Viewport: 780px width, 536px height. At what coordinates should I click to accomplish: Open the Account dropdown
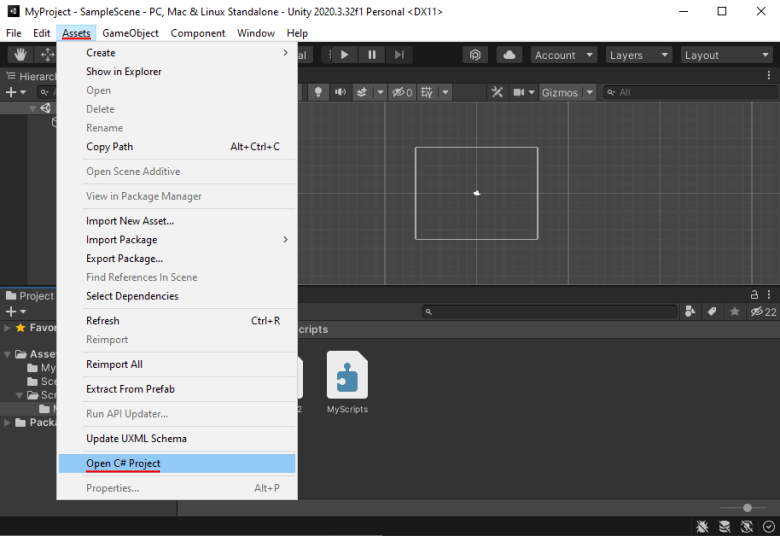pyautogui.click(x=564, y=55)
